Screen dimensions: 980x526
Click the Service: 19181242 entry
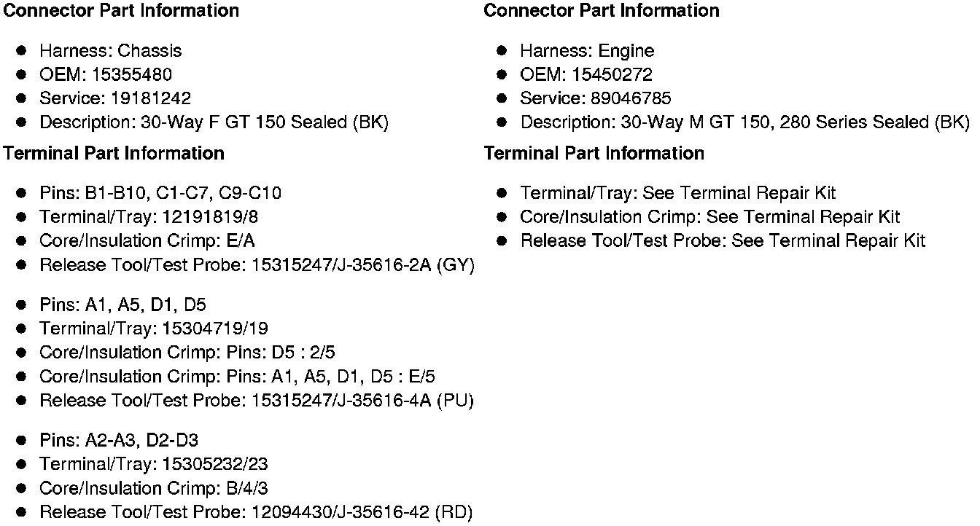coord(115,98)
